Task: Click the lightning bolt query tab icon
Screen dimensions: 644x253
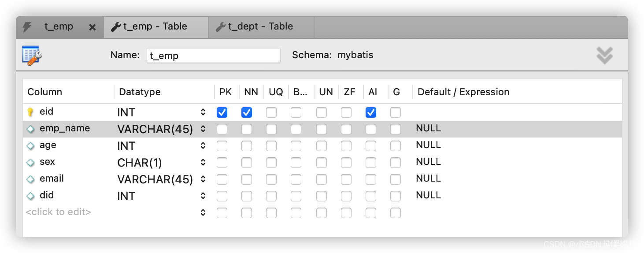Action: [x=27, y=27]
